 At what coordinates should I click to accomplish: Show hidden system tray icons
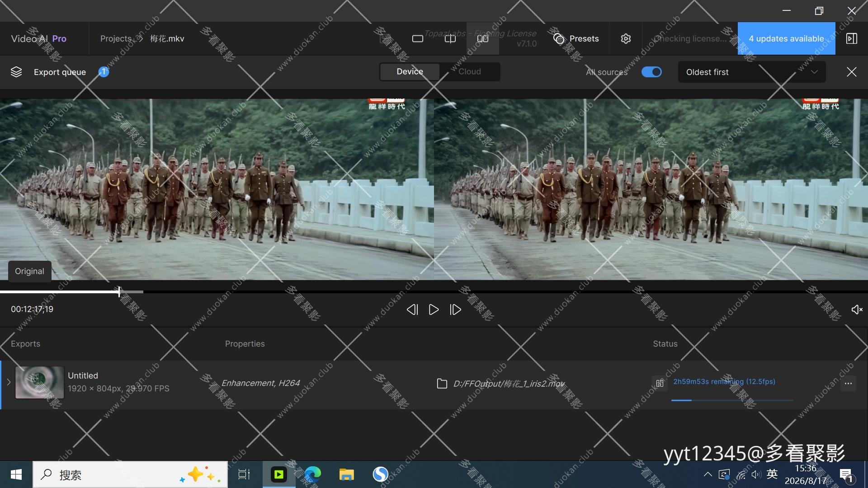click(x=708, y=474)
